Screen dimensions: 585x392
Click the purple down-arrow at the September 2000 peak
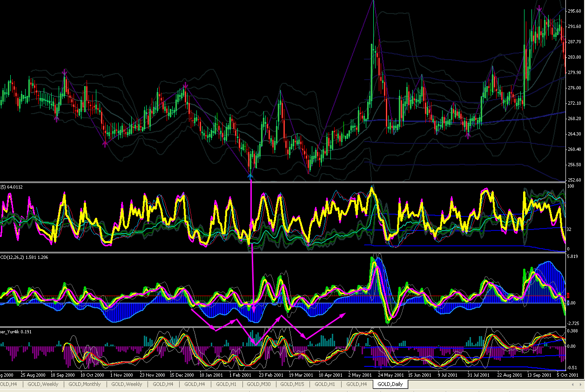pyautogui.click(x=65, y=71)
